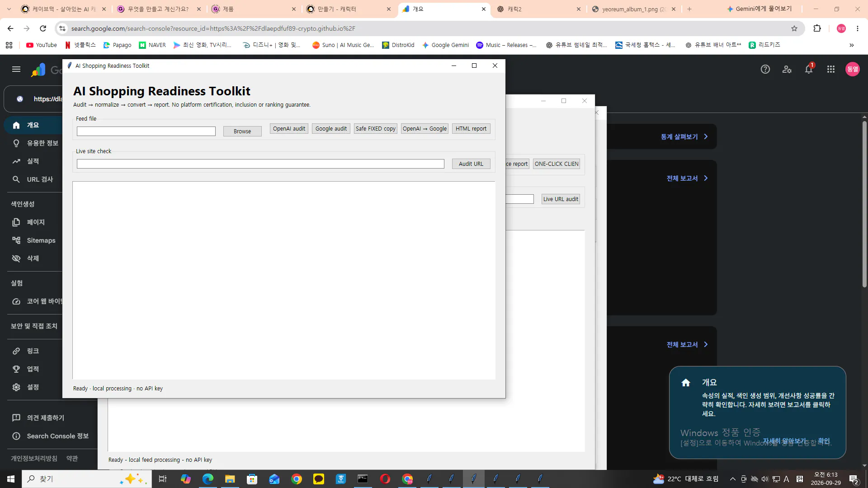The image size is (868, 488).
Task: Open URL 검사 in the sidebar
Action: (x=34, y=179)
